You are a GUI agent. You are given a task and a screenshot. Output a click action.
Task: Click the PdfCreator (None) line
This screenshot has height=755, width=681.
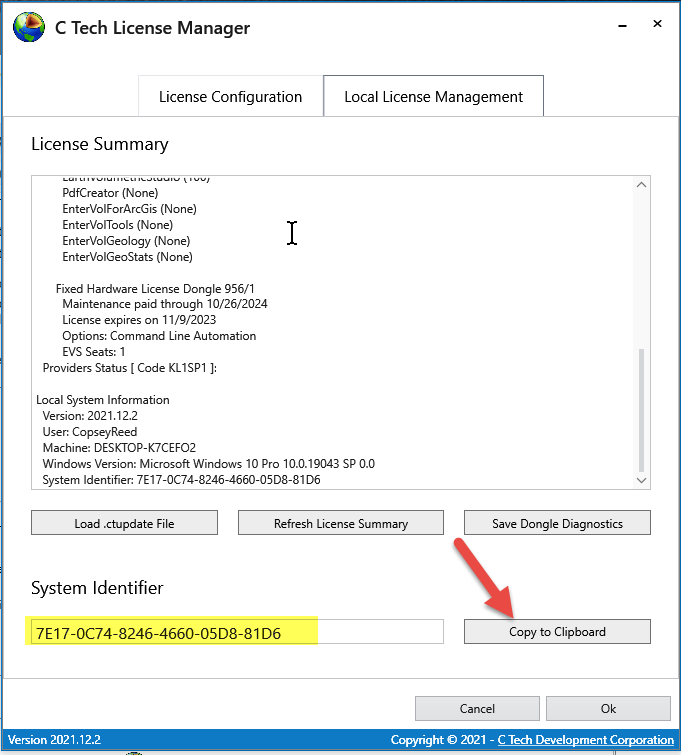[x=110, y=193]
